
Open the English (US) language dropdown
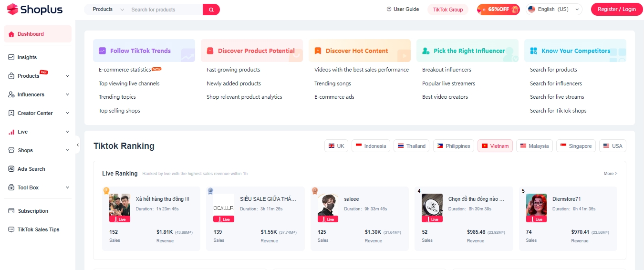[x=554, y=9]
